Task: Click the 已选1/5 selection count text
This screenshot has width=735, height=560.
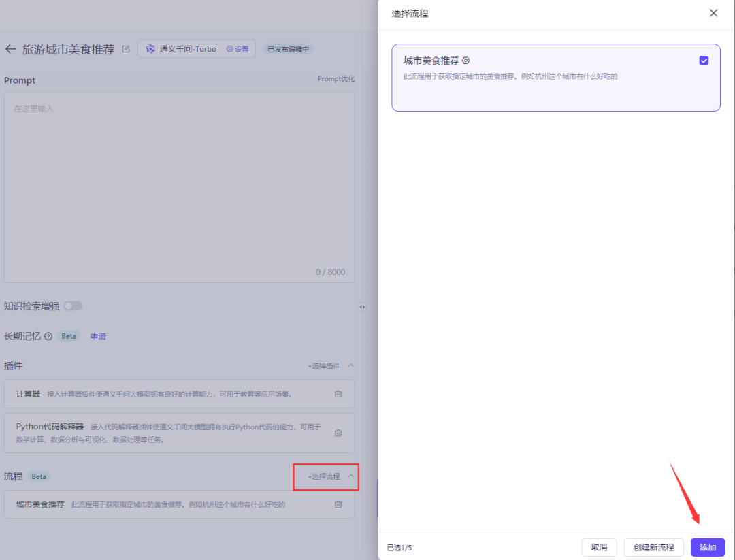Action: click(399, 548)
